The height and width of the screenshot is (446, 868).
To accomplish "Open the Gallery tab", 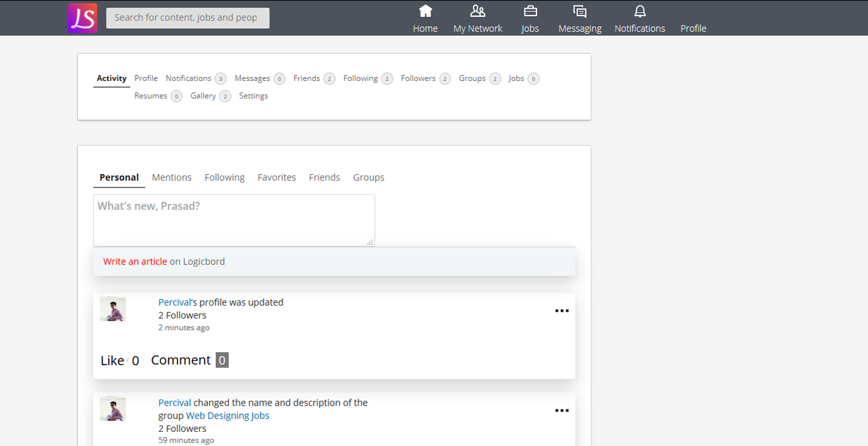I will pos(211,96).
